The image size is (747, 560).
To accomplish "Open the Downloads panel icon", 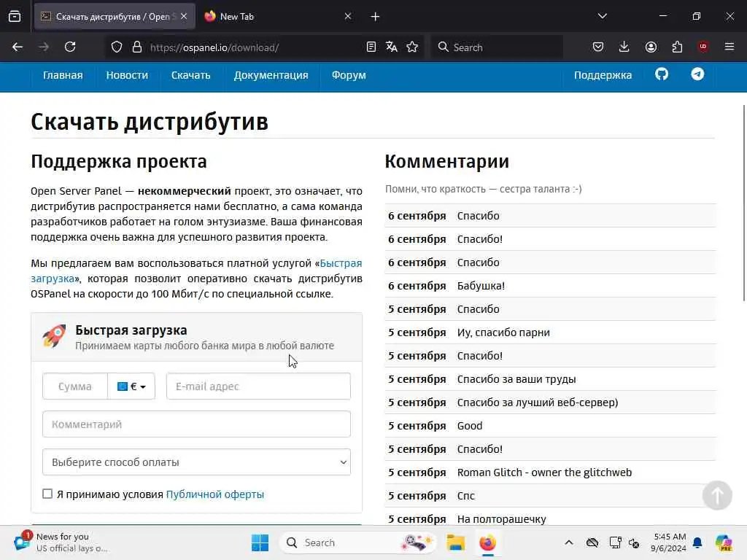I will click(624, 47).
